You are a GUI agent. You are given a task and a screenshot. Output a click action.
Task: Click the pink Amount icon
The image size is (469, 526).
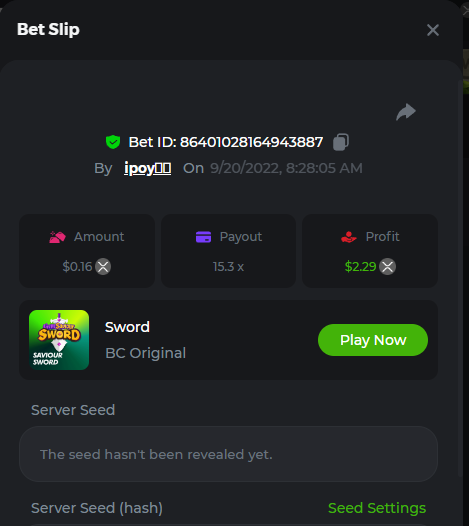57,237
